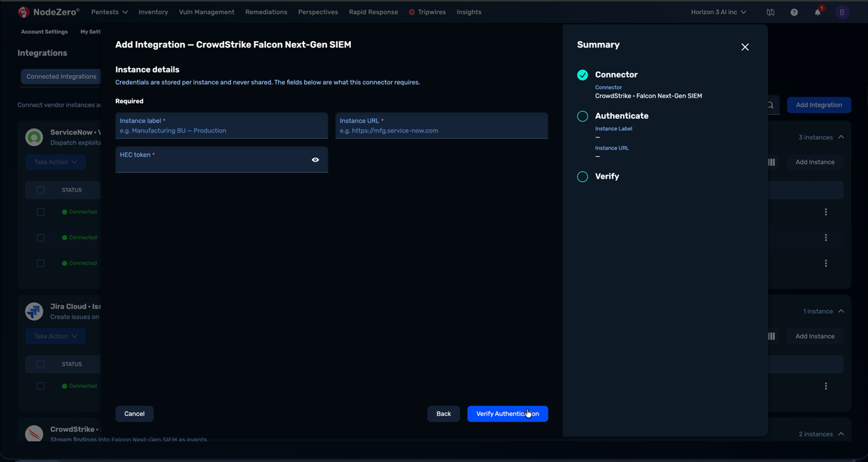
Task: Close the Add Integration dialog
Action: coord(745,47)
